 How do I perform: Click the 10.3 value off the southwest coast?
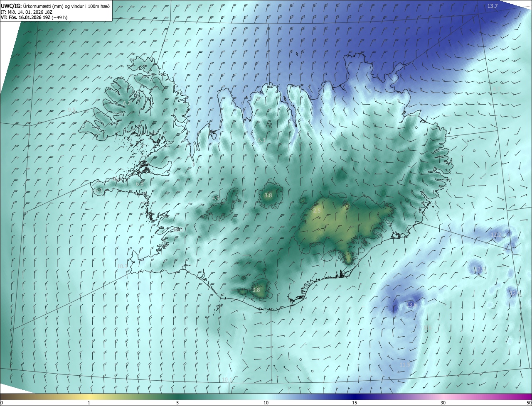(x=123, y=266)
